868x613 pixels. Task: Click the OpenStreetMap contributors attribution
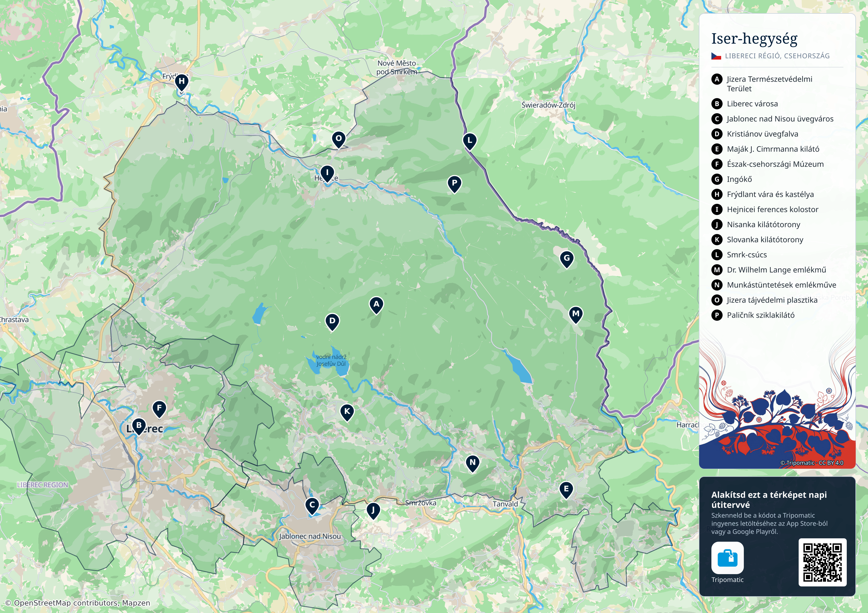point(77,603)
